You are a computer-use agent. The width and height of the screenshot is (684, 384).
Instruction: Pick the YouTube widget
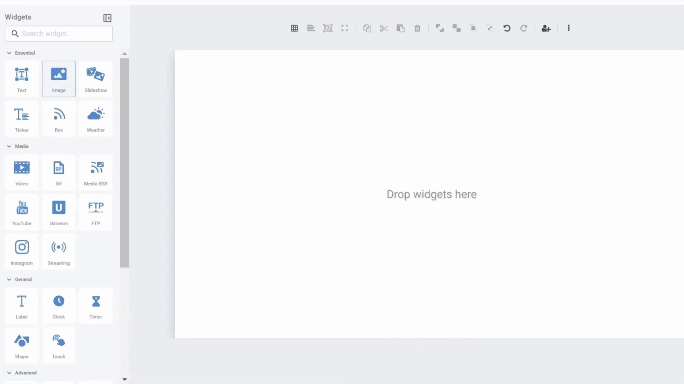pos(22,212)
